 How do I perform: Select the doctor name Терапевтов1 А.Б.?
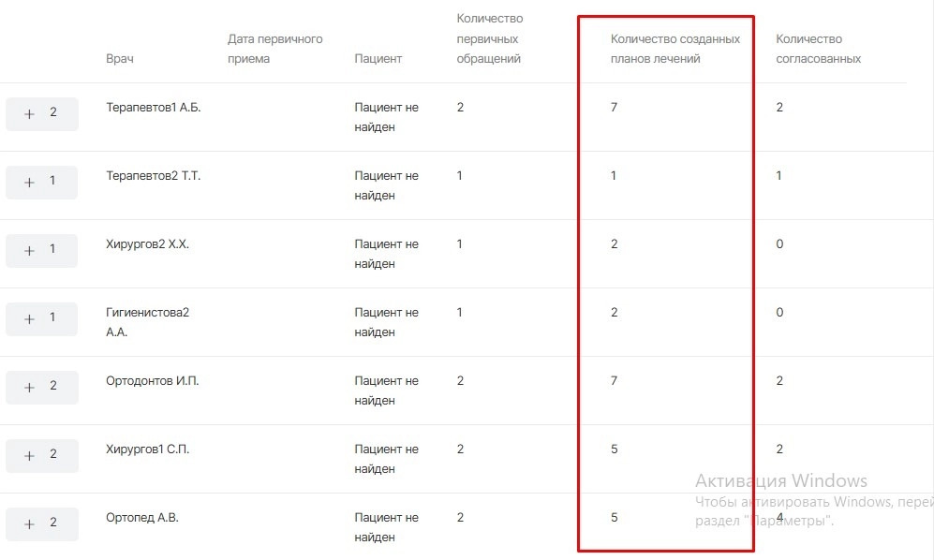[154, 108]
